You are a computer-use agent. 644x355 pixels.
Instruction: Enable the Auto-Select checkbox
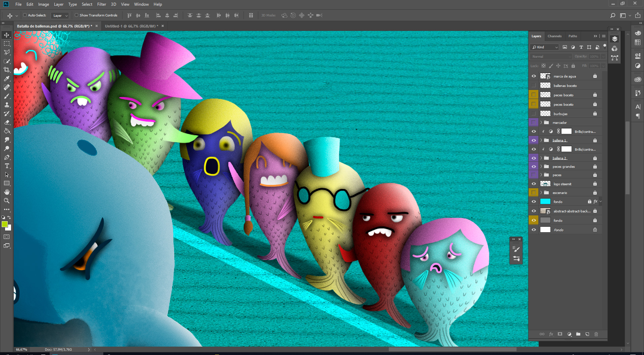click(x=25, y=15)
